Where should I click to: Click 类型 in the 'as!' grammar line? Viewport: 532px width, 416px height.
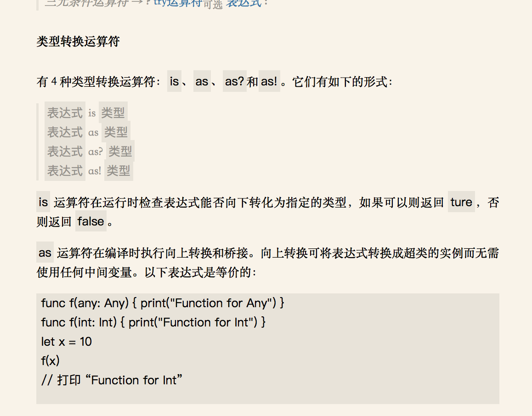[x=119, y=170]
